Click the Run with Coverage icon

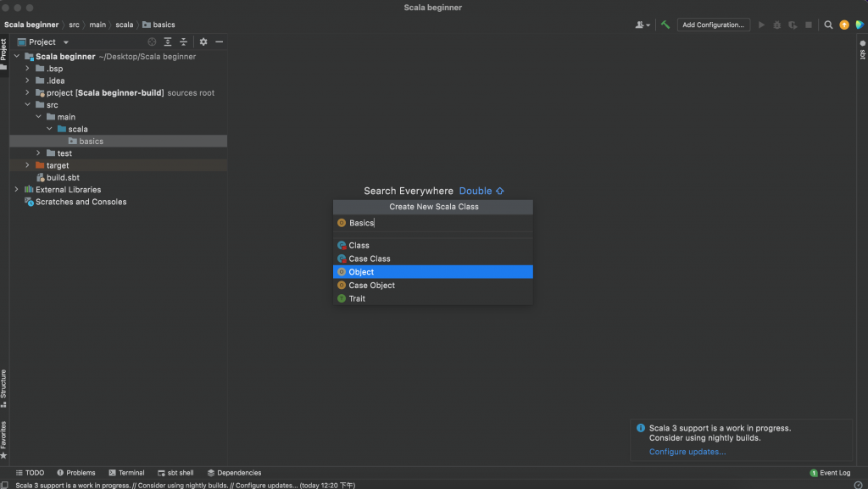793,25
